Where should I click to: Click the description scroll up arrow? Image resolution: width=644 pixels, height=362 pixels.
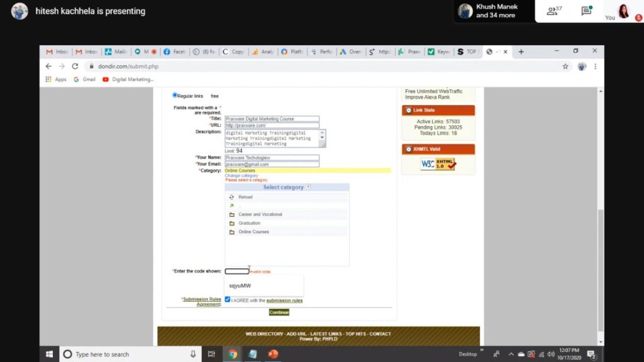pos(322,133)
